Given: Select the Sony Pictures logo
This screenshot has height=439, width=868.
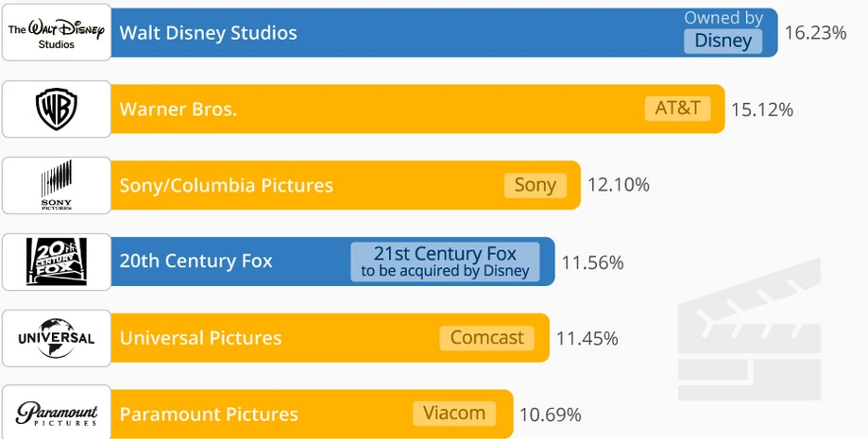Looking at the screenshot, I should coord(56,185).
